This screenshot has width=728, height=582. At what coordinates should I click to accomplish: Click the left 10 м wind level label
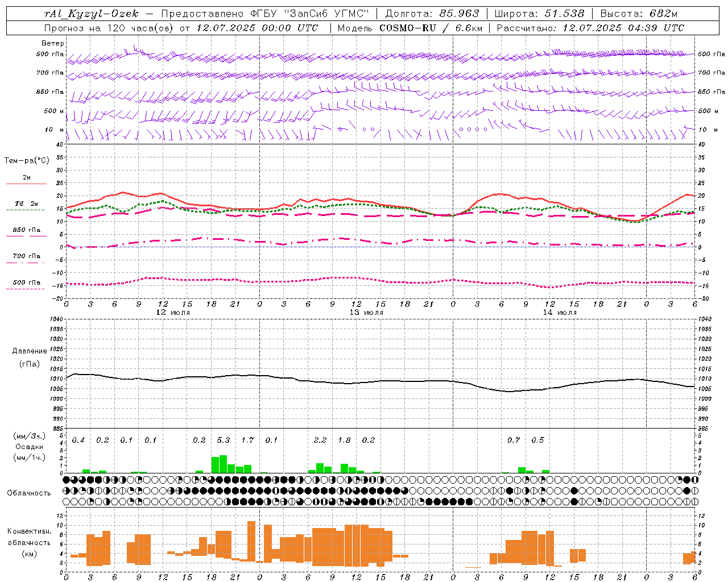[54, 130]
